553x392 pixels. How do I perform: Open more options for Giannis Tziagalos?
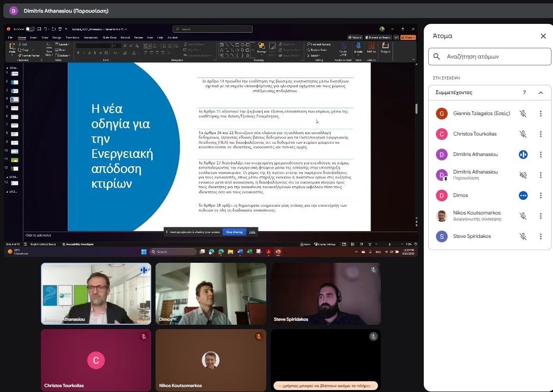point(540,114)
